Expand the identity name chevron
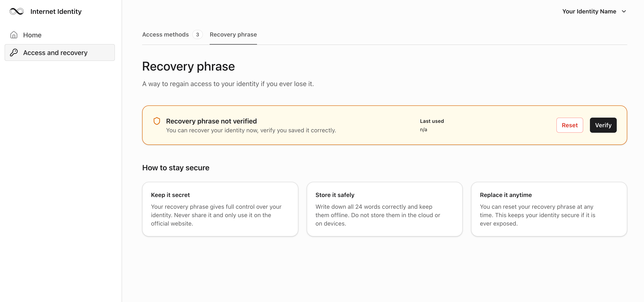The width and height of the screenshot is (644, 302). pos(624,11)
